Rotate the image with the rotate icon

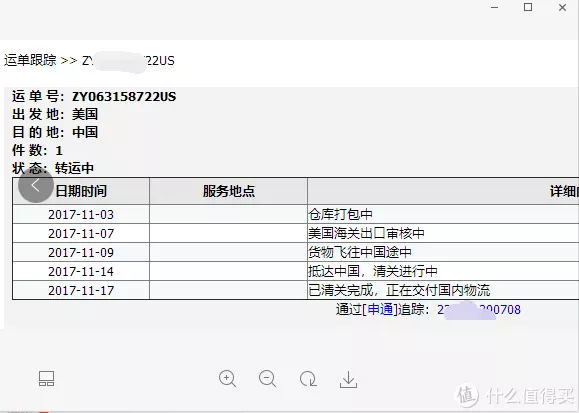pyautogui.click(x=308, y=379)
